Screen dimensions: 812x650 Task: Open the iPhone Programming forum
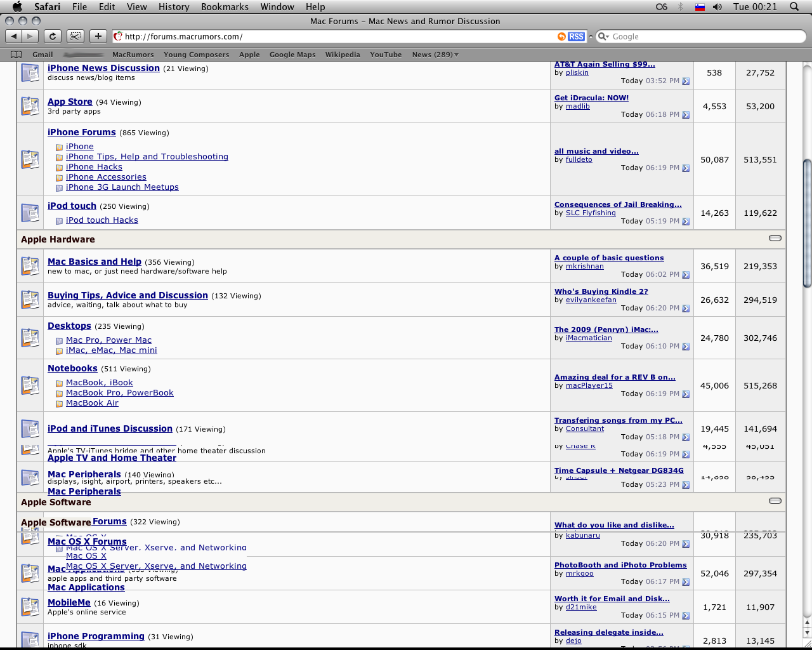96,636
